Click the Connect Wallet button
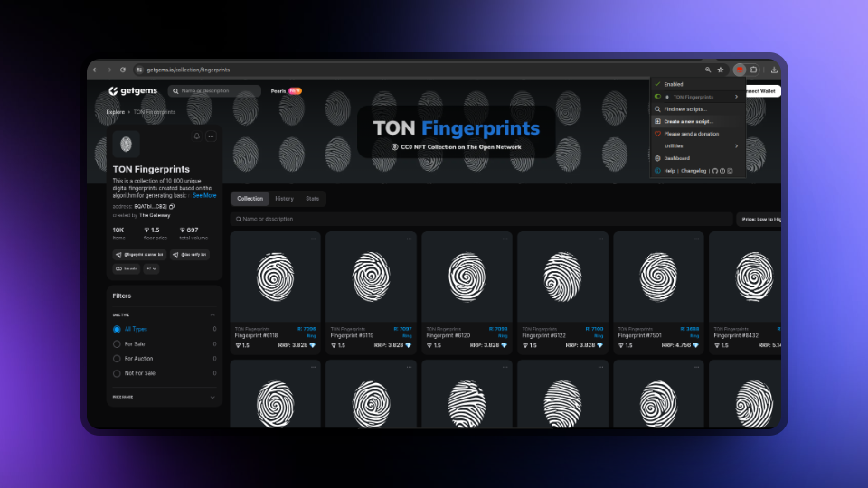This screenshot has height=488, width=868. click(763, 90)
